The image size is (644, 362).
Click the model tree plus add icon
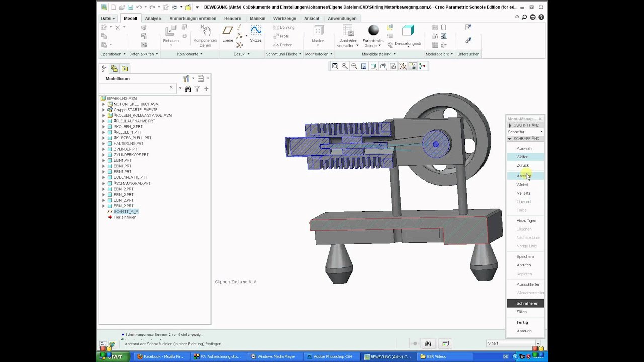point(206,89)
